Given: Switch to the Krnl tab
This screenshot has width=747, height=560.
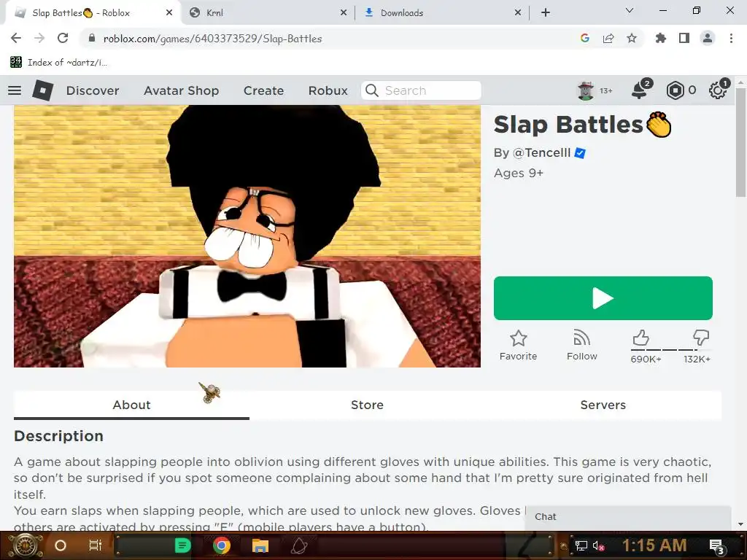Looking at the screenshot, I should pos(267,13).
